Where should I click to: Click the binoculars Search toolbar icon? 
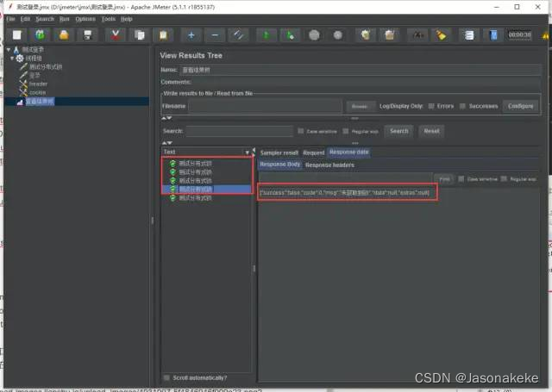coord(417,34)
